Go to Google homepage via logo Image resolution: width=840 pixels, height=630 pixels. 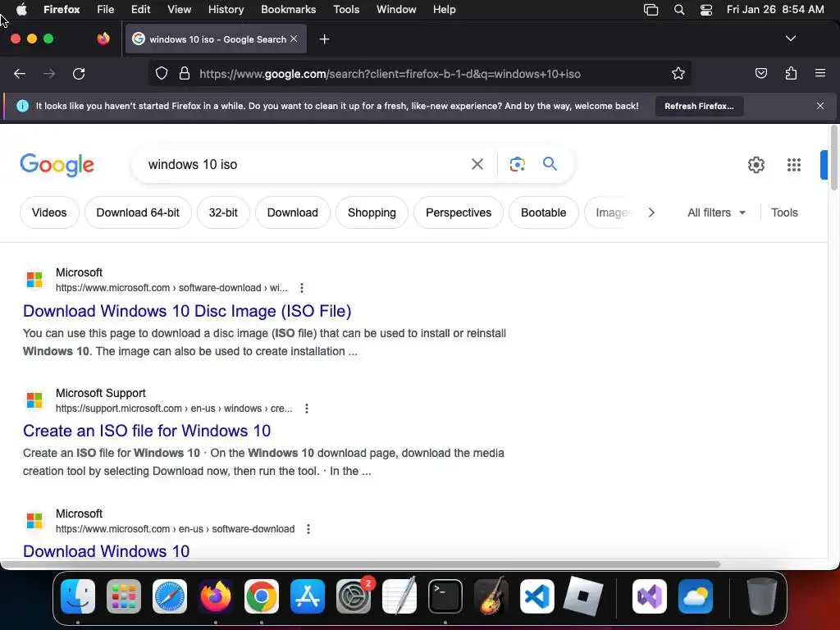point(57,165)
